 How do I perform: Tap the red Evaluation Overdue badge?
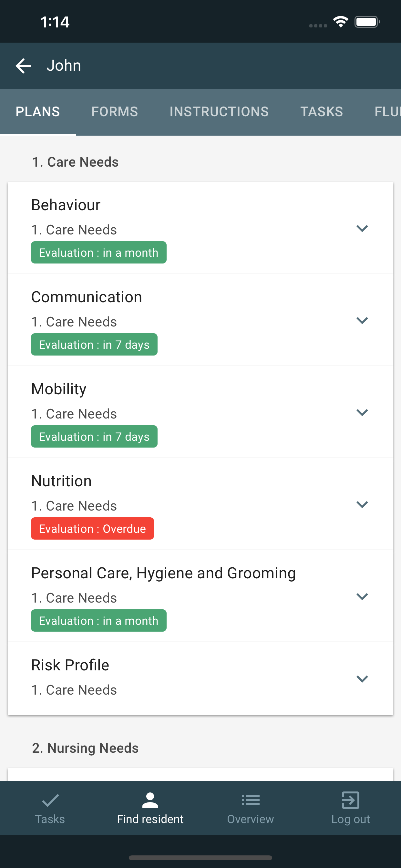[x=92, y=528]
